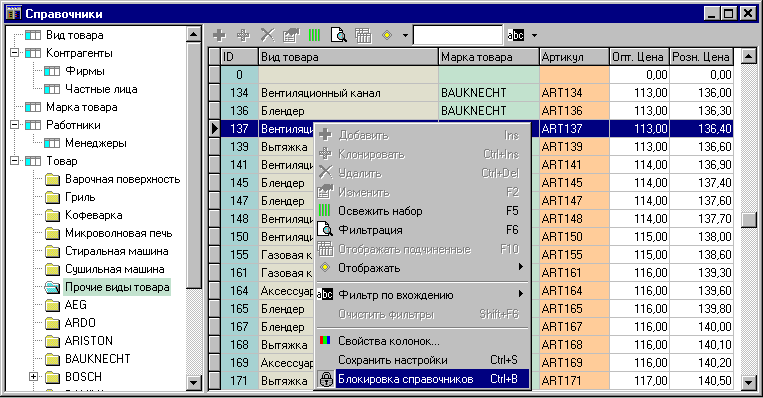The height and width of the screenshot is (398, 763).
Task: Select Фирмы in the tree
Action: pos(85,71)
